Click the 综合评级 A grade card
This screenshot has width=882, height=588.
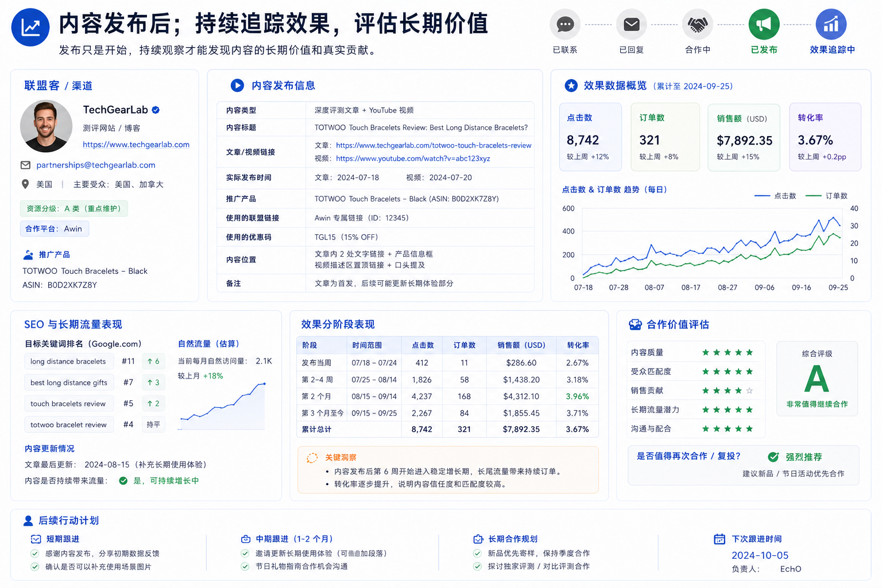point(817,378)
